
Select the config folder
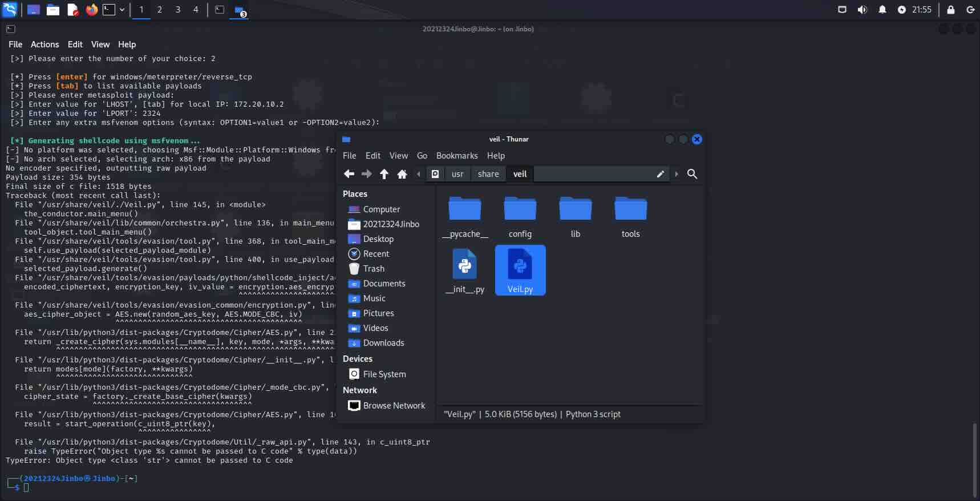tap(520, 217)
